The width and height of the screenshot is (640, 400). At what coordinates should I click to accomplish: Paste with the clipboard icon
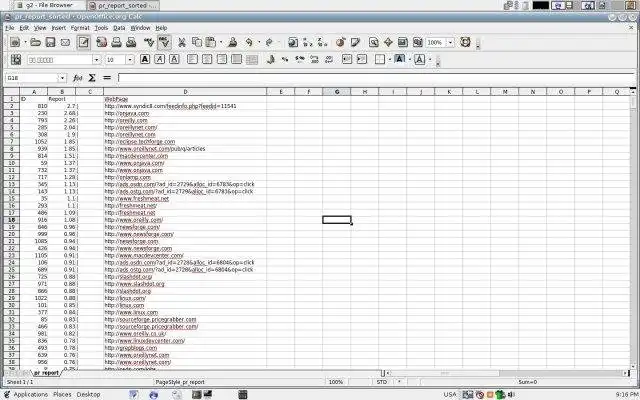211,42
